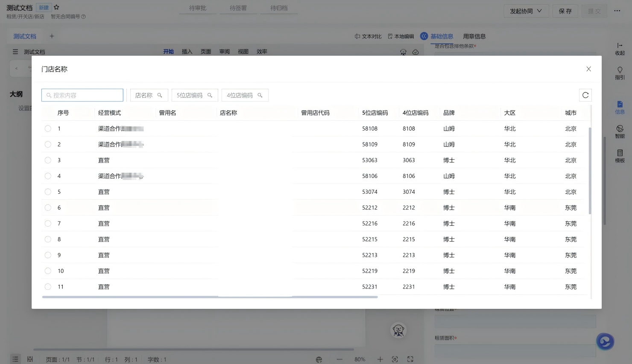This screenshot has width=632, height=364.
Task: Open the 模板 sidebar panel icon
Action: [x=620, y=155]
